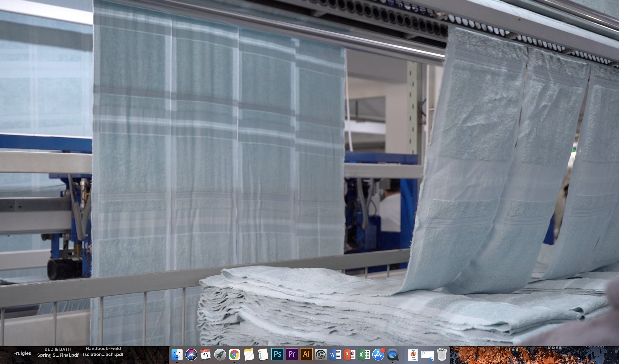The image size is (619, 364).
Task: Open Launchpad rocket icon
Action: pyautogui.click(x=220, y=354)
